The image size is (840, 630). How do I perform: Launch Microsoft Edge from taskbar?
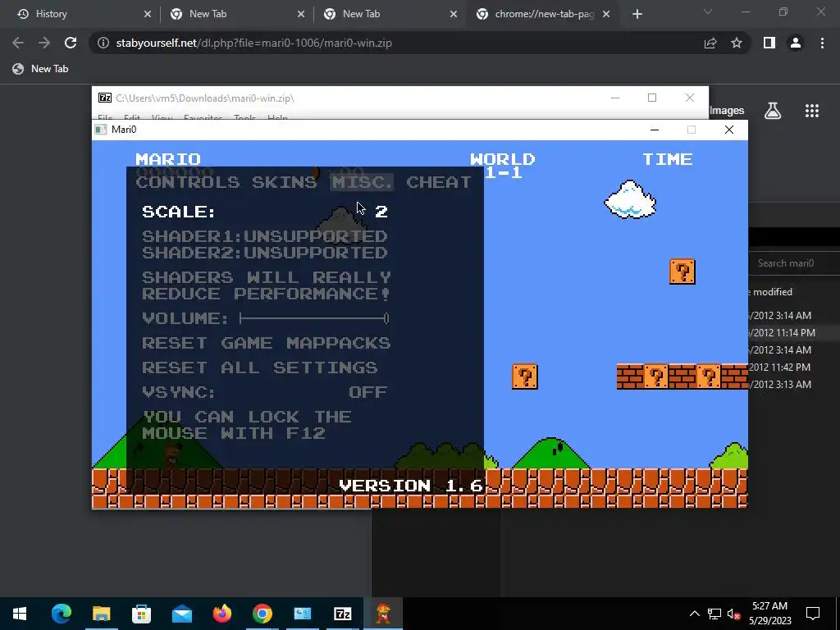[x=61, y=614]
